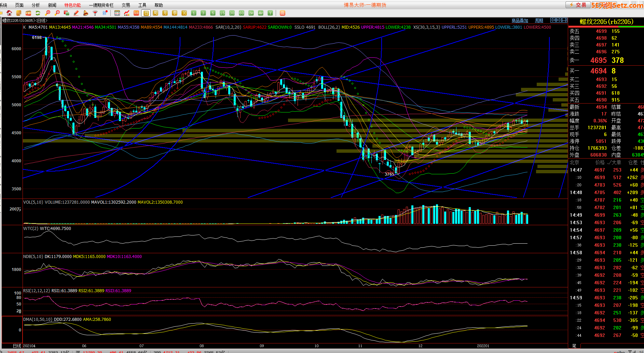The height and width of the screenshot is (353, 644).
Task: Expand the 分析 menu
Action: tap(36, 5)
